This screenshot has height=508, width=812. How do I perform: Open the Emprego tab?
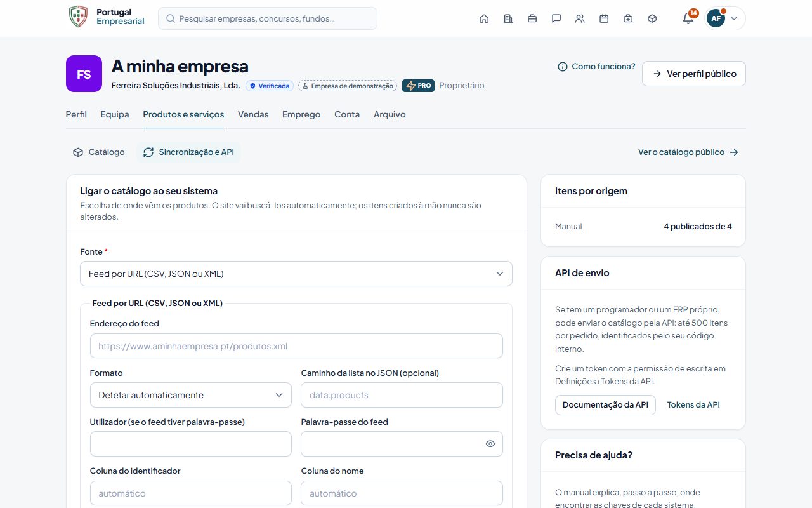(x=301, y=114)
